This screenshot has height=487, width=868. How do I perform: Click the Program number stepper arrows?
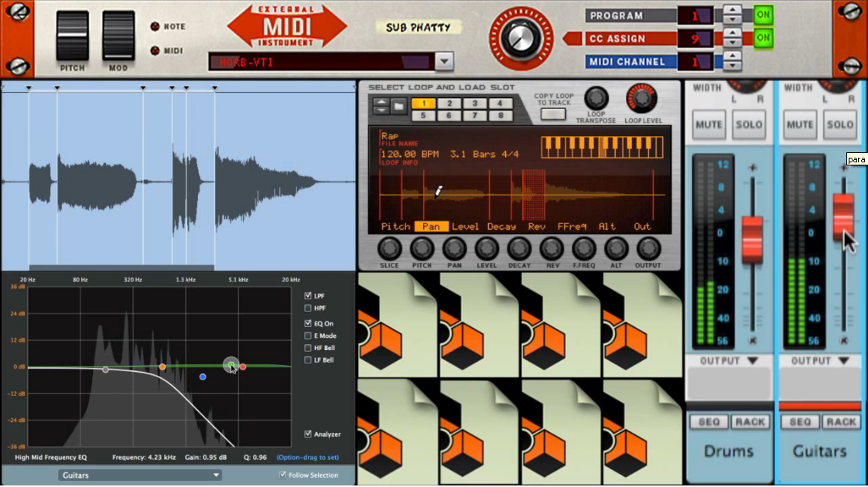point(733,15)
